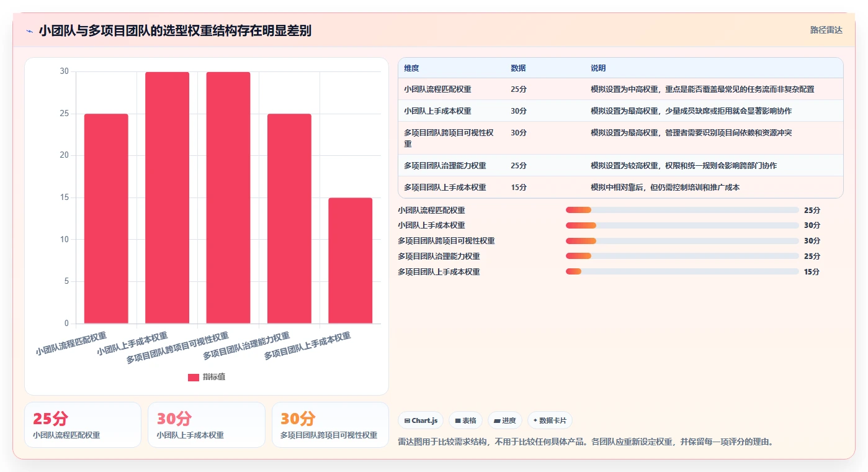Viewport: 868px width, 472px height.
Task: Click the Chart.js tag chip
Action: click(421, 420)
